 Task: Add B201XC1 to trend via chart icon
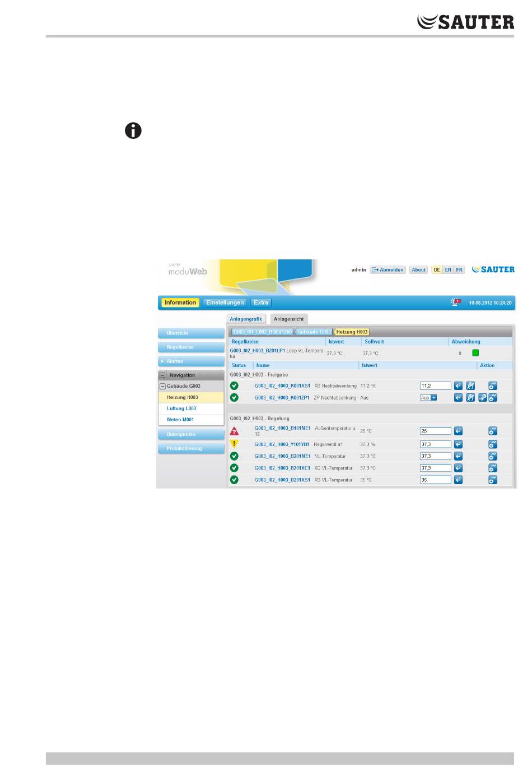(493, 468)
